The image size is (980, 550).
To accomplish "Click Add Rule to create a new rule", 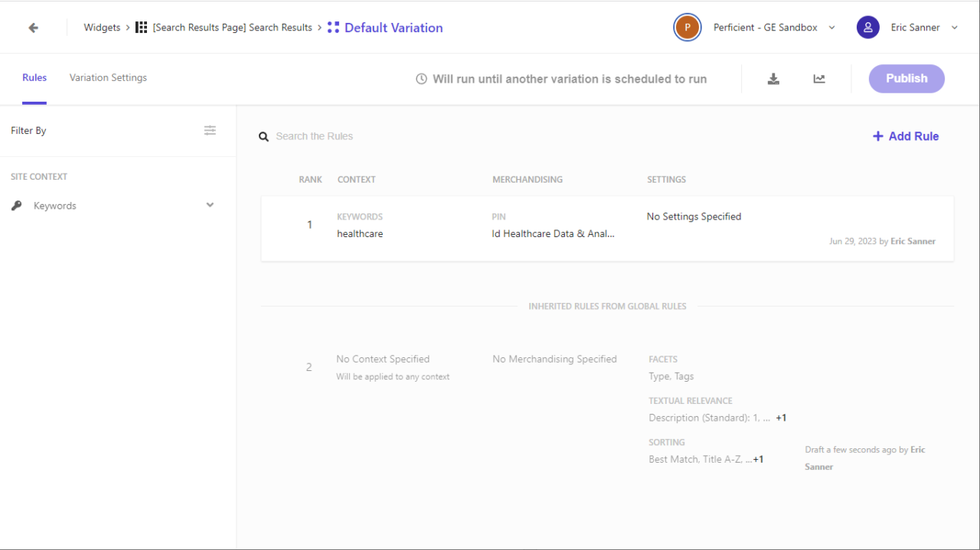I will point(906,136).
